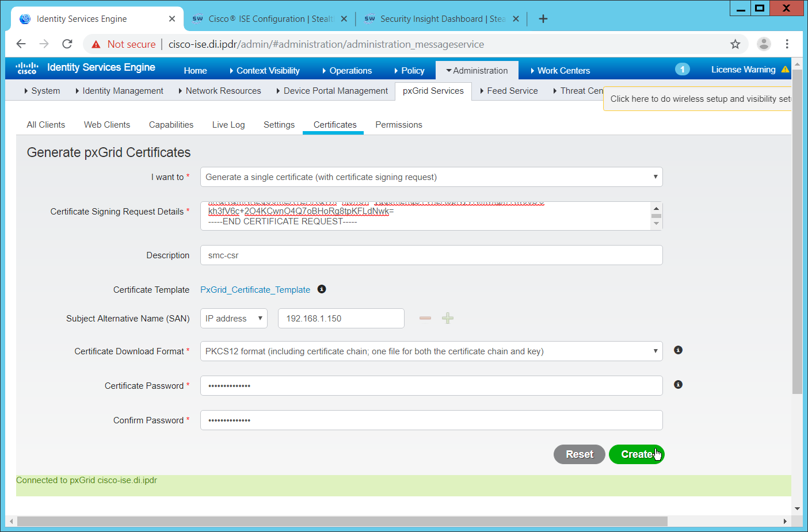The height and width of the screenshot is (532, 808).
Task: Expand the Certificate Download Format dropdown
Action: click(431, 351)
